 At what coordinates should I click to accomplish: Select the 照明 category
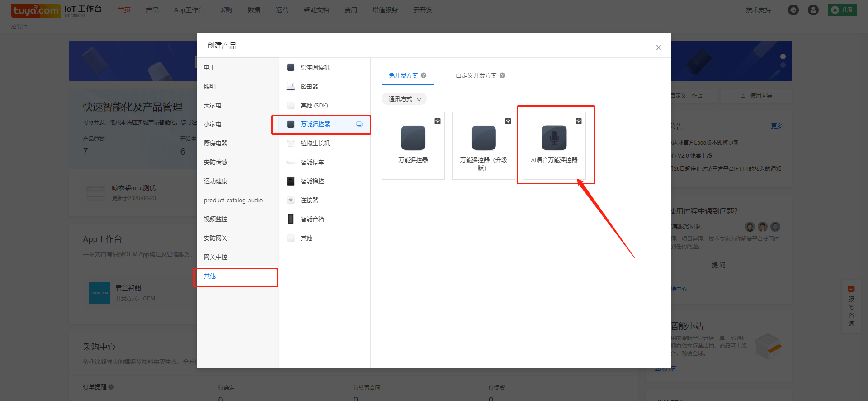click(x=210, y=86)
